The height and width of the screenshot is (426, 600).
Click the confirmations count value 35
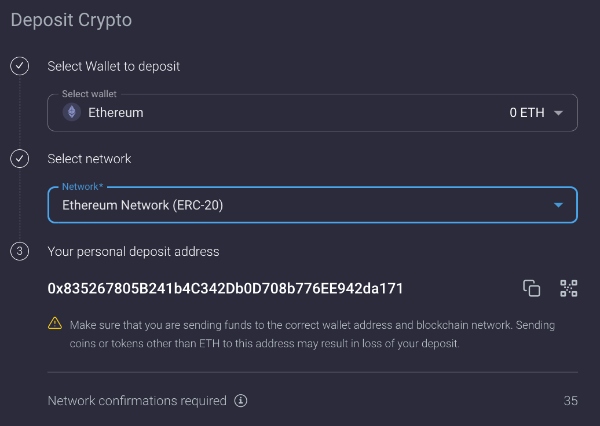click(571, 401)
